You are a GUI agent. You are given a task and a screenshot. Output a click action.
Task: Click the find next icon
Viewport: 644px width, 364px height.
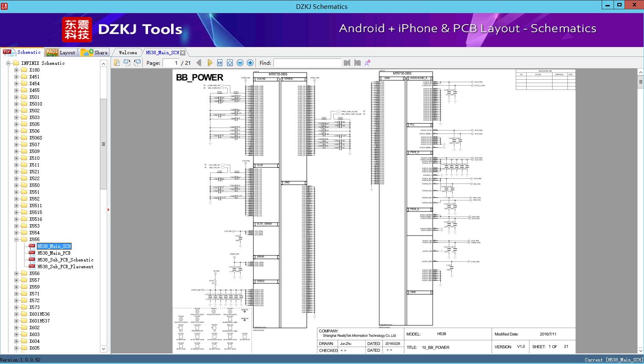click(x=357, y=63)
